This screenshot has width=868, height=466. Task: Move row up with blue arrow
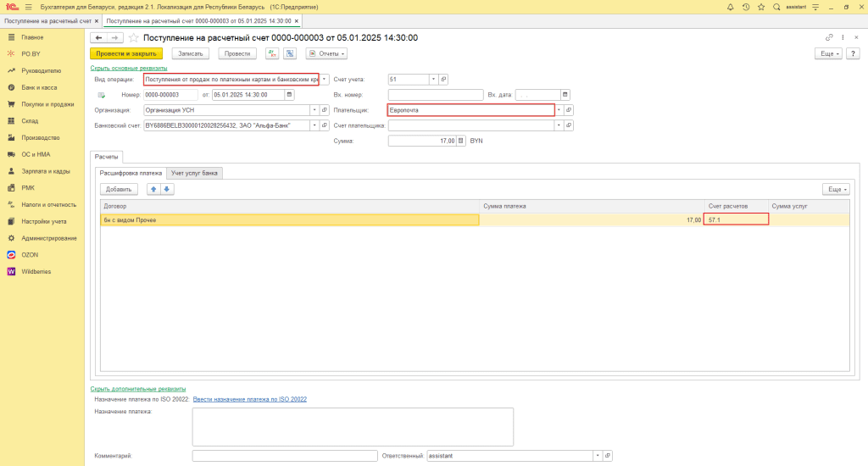point(153,189)
